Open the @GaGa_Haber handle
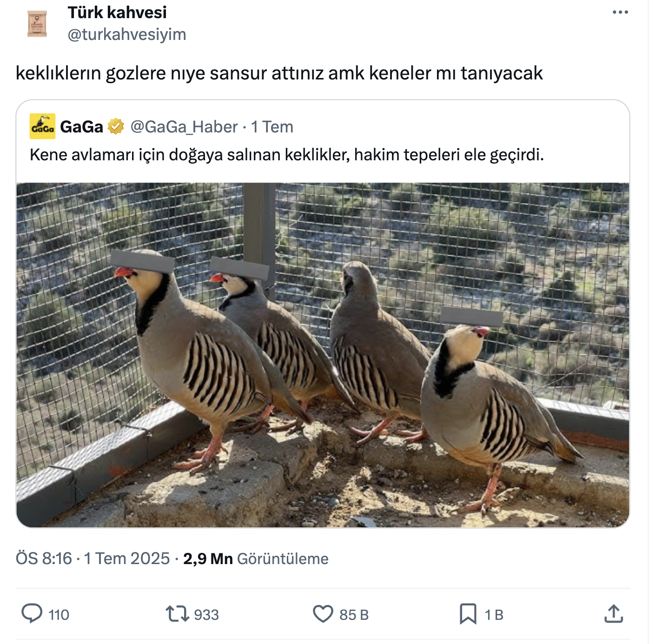The width and height of the screenshot is (649, 644). pos(184,127)
